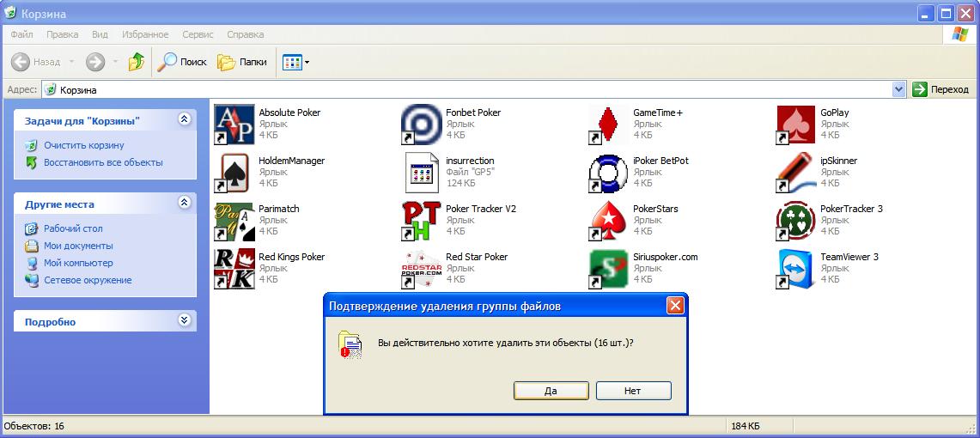This screenshot has height=438, width=980.
Task: Select the HoldemManager shortcut icon
Action: click(234, 173)
